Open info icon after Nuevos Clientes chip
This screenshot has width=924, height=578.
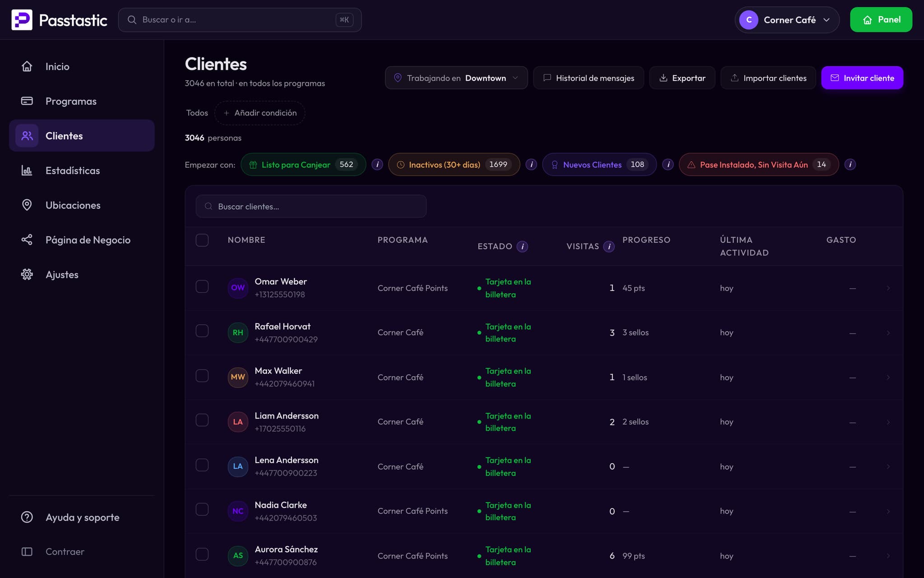point(668,164)
